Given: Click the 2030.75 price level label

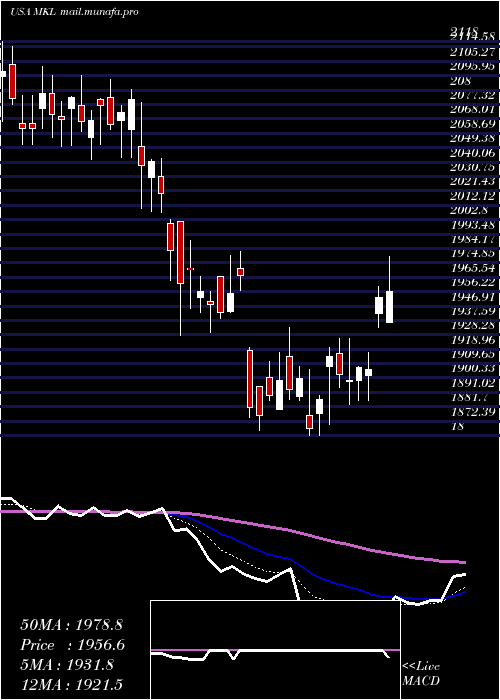Looking at the screenshot, I should click(473, 167).
